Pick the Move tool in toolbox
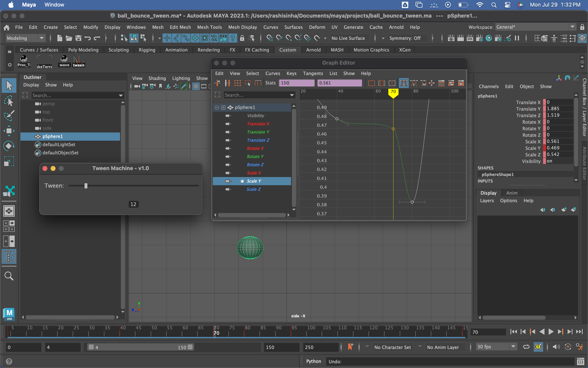The width and height of the screenshot is (588, 368). coord(9,131)
